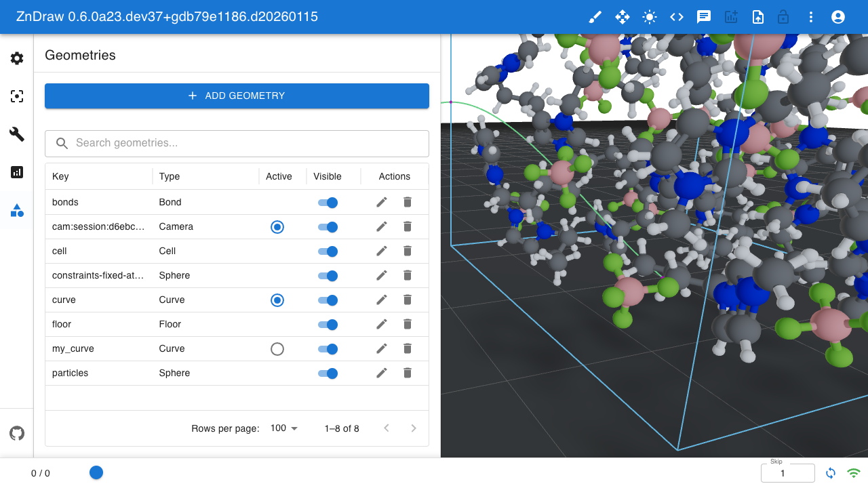This screenshot has width=868, height=488.
Task: Toggle visibility of cell
Action: coord(328,251)
